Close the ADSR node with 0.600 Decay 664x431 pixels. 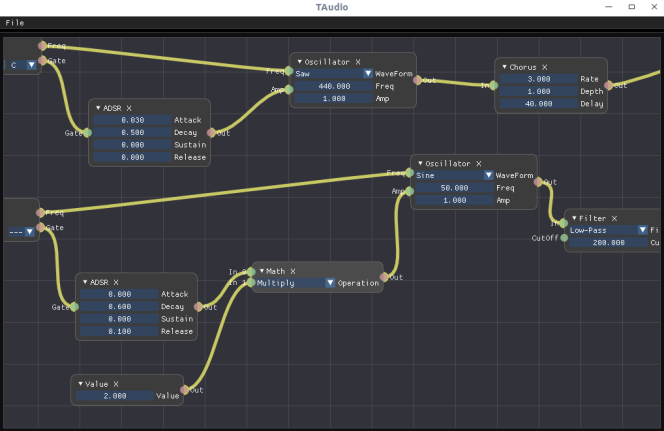[x=116, y=282]
